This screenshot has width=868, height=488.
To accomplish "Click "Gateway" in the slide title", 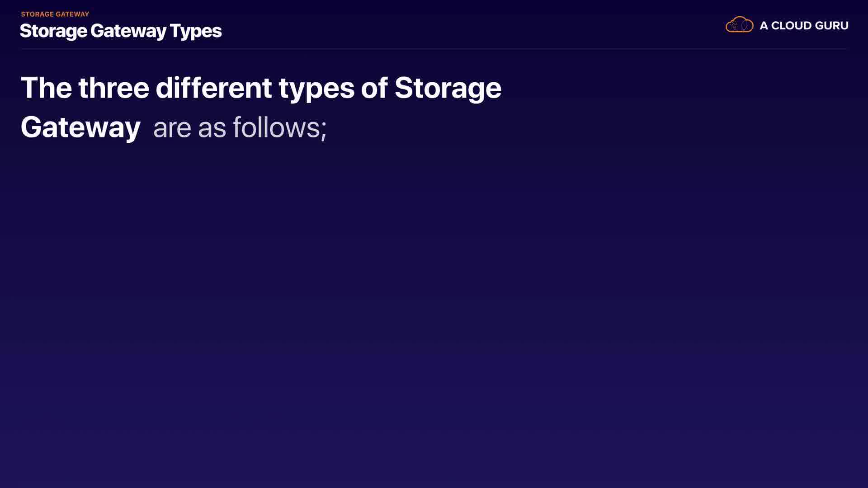I will click(128, 31).
